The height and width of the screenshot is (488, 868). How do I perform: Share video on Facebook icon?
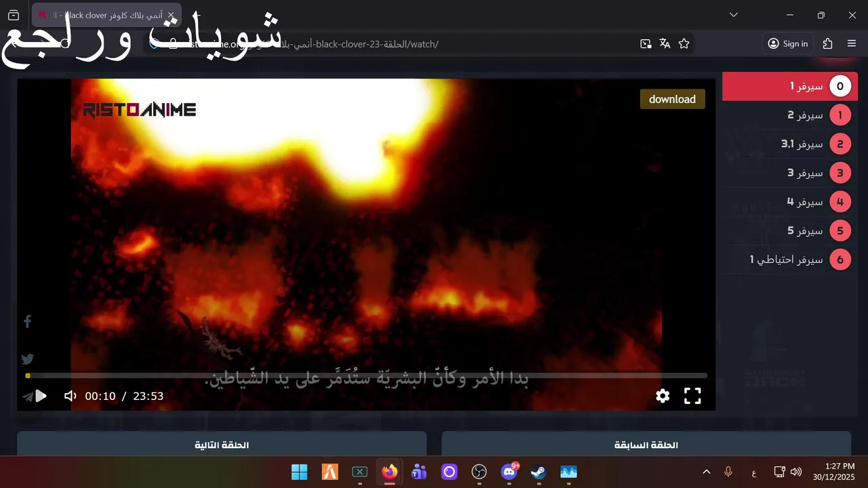(28, 321)
